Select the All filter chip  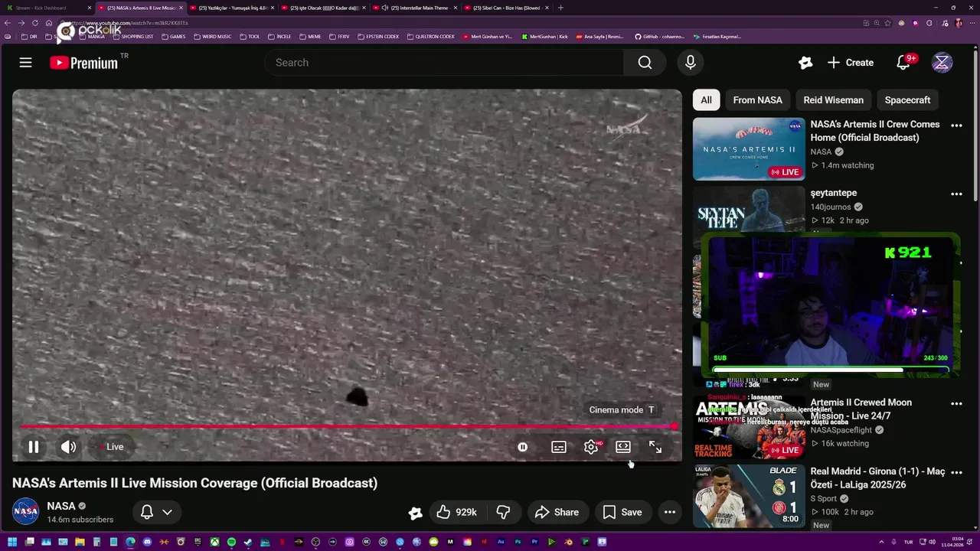pos(706,100)
